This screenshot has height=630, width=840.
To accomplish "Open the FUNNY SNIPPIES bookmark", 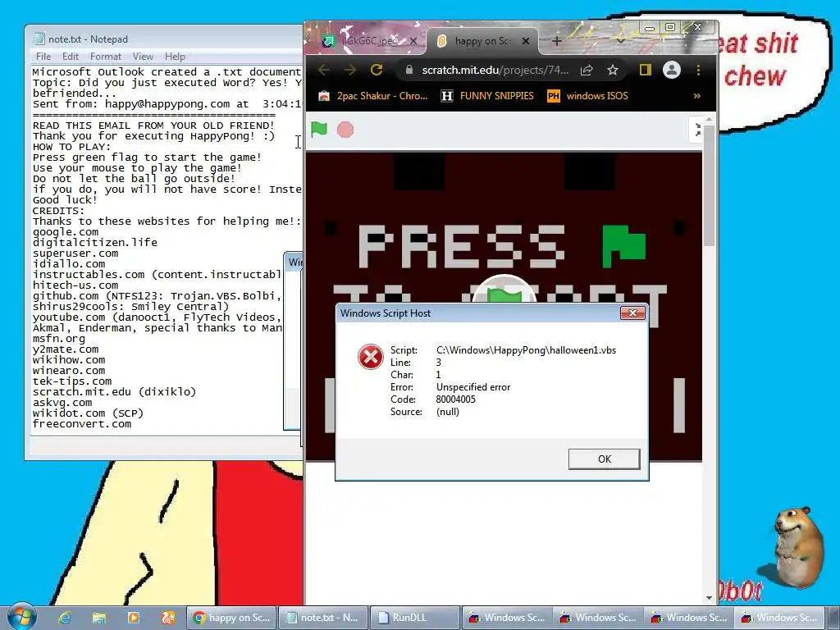I will tap(487, 96).
